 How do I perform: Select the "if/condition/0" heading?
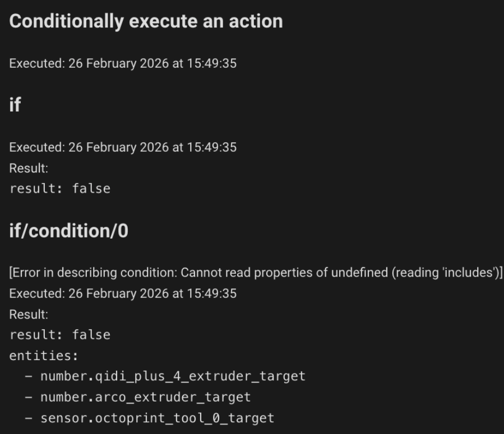pyautogui.click(x=68, y=230)
